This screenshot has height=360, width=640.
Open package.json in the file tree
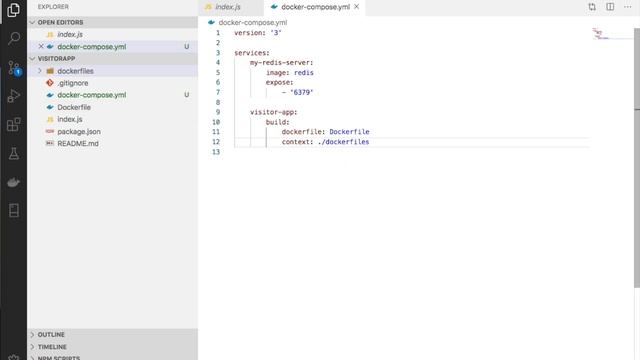113,131
